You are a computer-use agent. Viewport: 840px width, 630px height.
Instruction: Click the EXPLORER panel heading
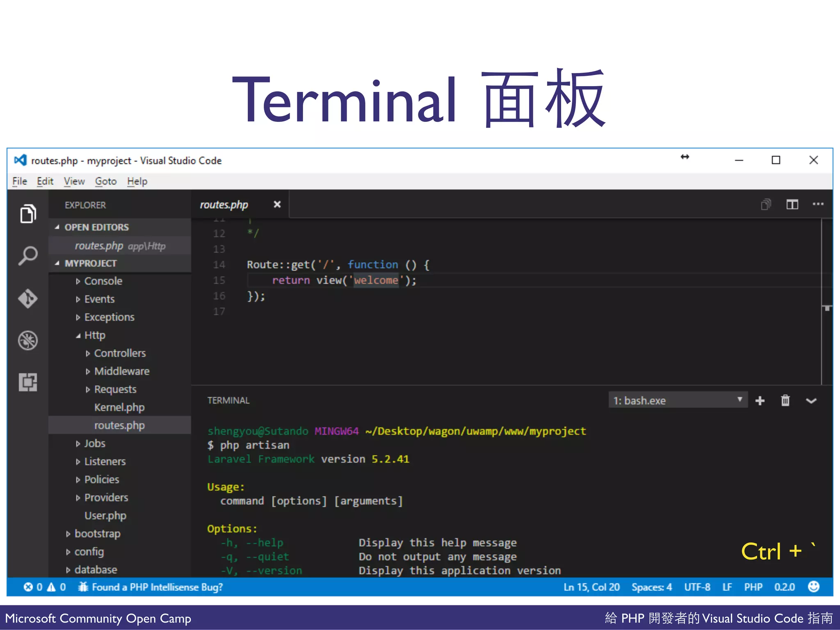85,205
